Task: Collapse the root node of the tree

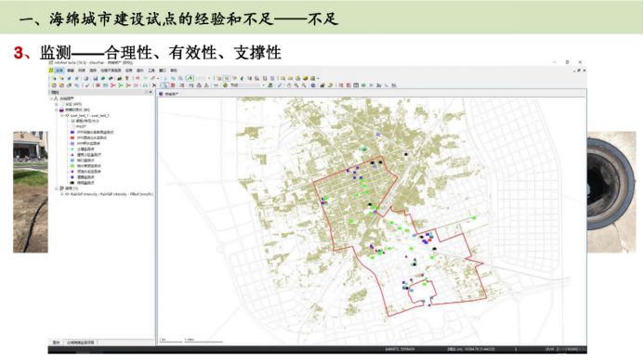Action: click(51, 99)
